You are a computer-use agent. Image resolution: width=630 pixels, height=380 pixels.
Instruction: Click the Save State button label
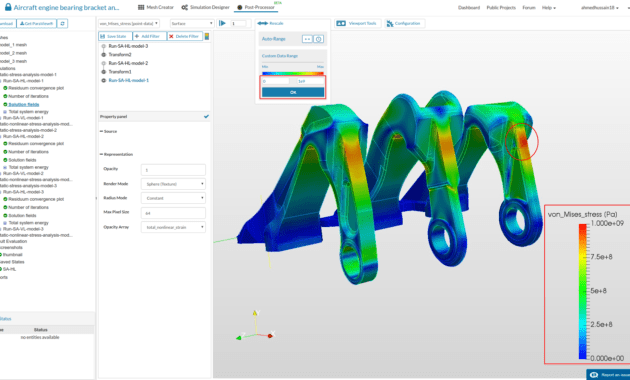click(x=117, y=36)
